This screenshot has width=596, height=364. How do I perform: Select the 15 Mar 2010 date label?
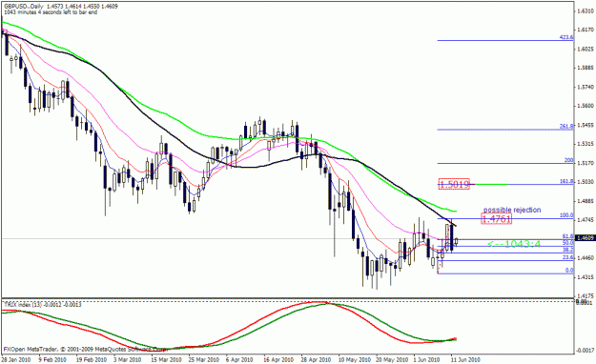pyautogui.click(x=166, y=359)
